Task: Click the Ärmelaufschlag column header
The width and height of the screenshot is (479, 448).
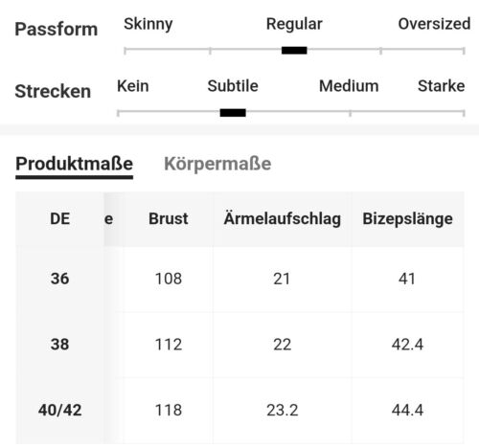Action: (x=283, y=219)
